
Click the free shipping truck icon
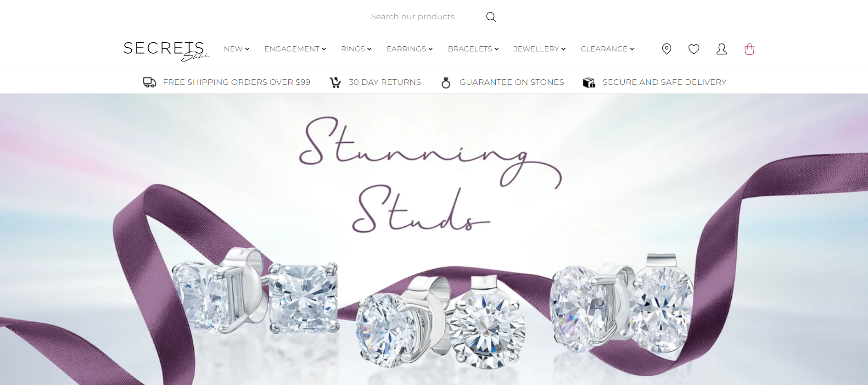[150, 82]
